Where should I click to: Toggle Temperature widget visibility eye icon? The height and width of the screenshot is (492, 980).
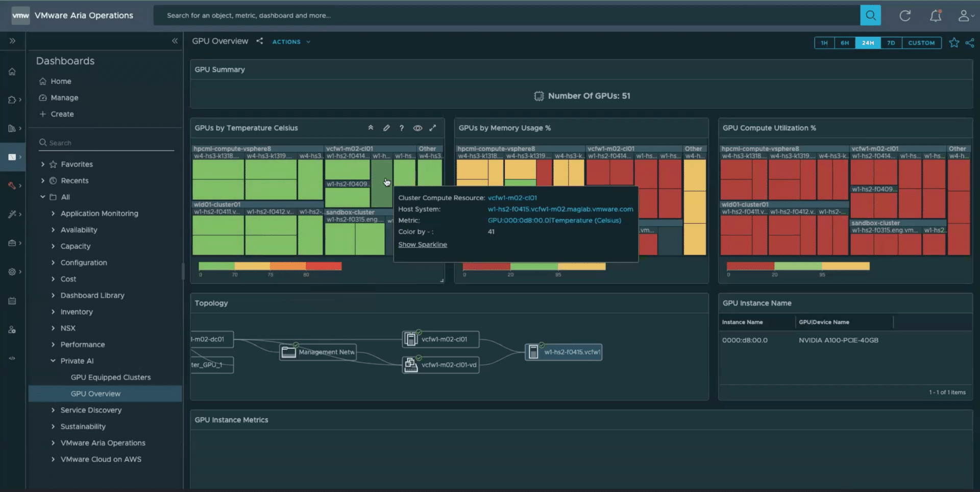[x=418, y=128]
